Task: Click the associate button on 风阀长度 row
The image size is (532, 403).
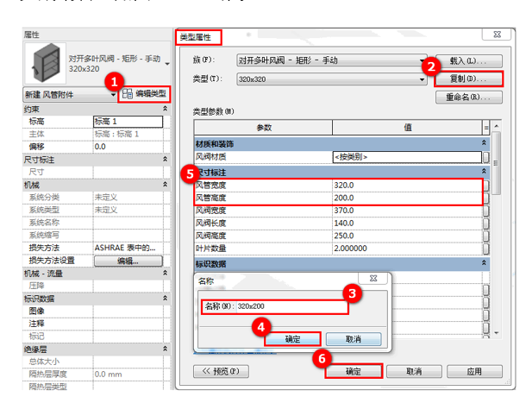Action: [x=485, y=224]
